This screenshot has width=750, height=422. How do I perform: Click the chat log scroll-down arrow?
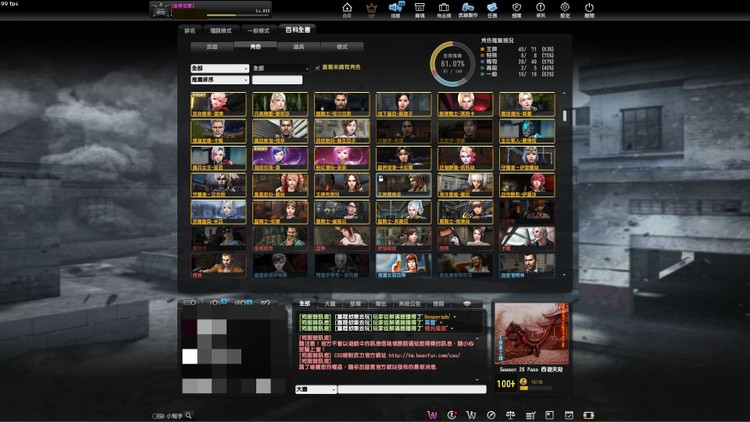tap(477, 379)
